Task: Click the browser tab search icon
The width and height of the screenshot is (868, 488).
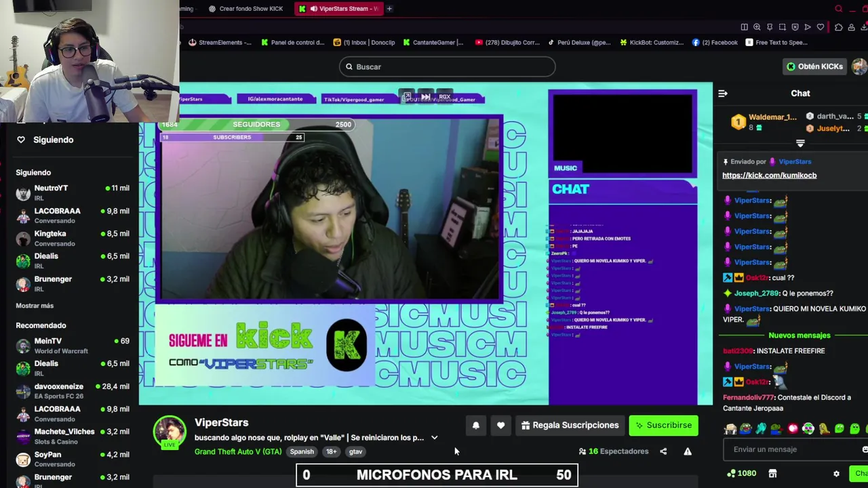Action: [x=839, y=9]
